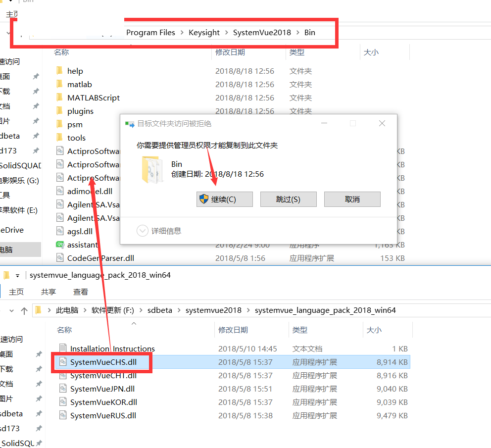Click SystemVue2018 in the upper address bar
491x448 pixels.
(x=262, y=33)
